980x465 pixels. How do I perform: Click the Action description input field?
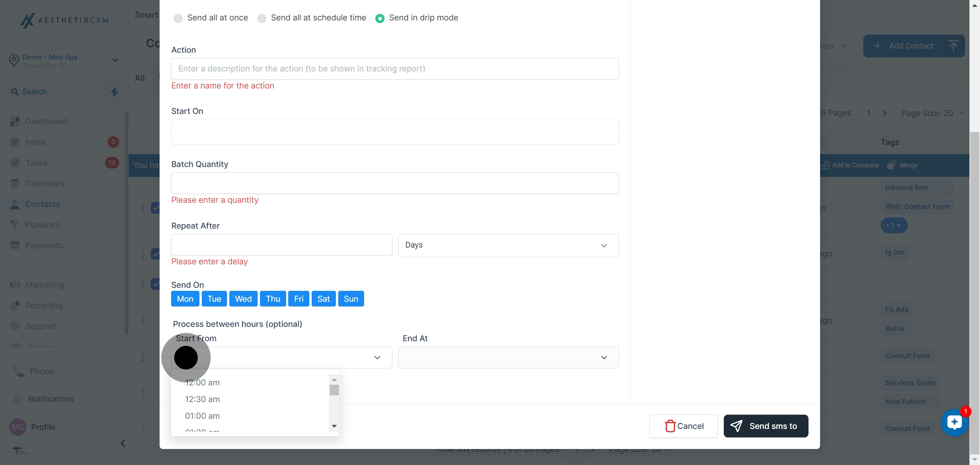click(394, 69)
